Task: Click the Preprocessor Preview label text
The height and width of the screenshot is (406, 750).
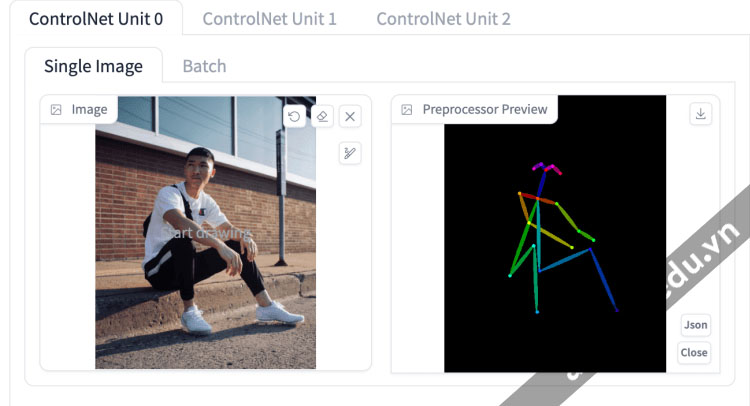Action: tap(485, 110)
